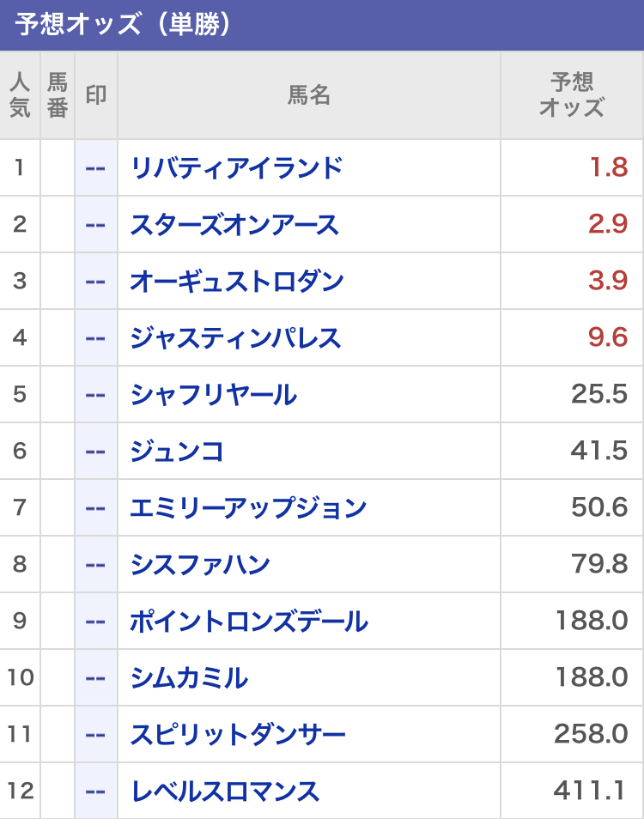Open horse link リバティアイランド

[x=236, y=167]
